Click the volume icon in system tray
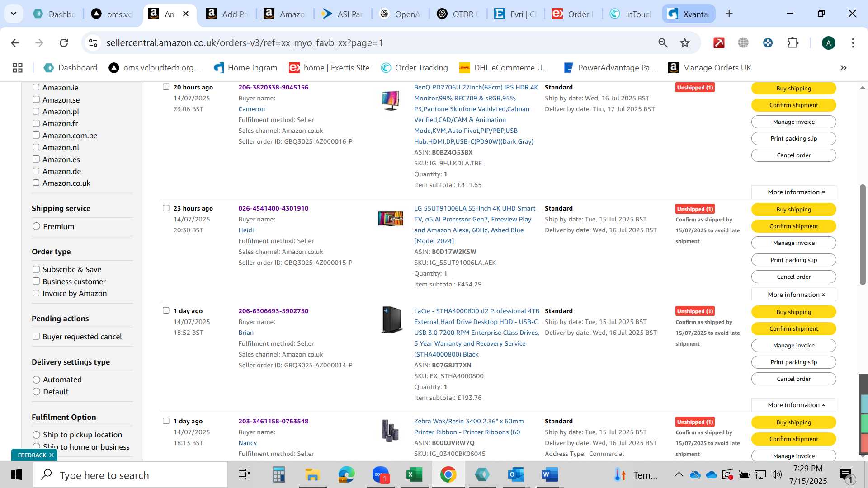 777,474
